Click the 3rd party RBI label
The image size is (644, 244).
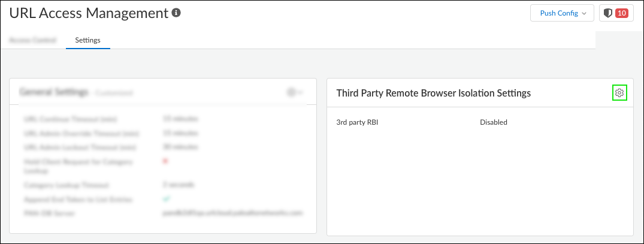357,122
